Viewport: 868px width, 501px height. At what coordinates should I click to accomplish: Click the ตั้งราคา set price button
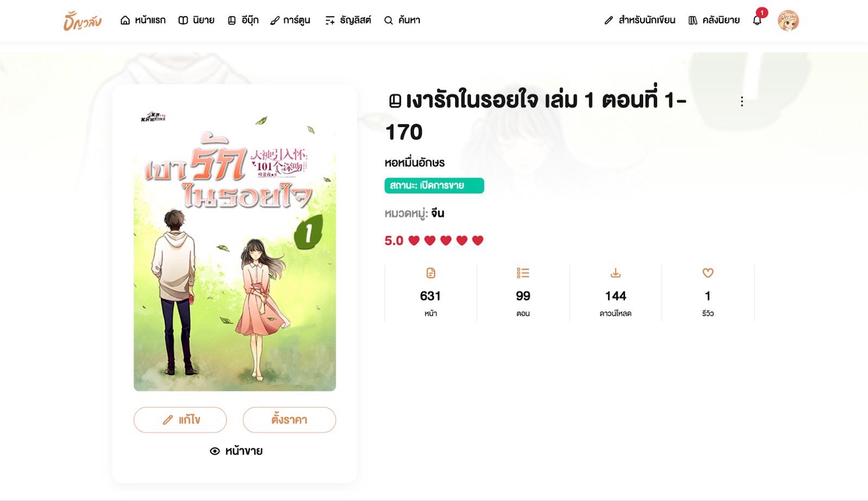tap(289, 420)
